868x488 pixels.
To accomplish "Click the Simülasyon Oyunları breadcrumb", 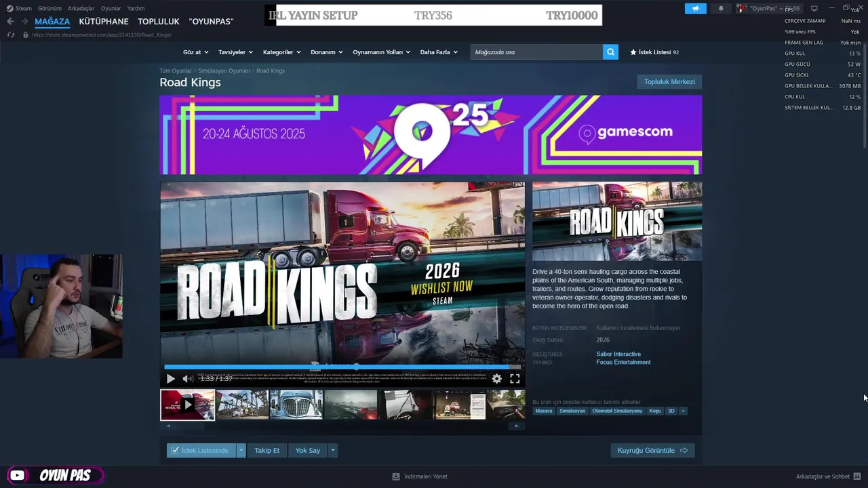I will (224, 70).
